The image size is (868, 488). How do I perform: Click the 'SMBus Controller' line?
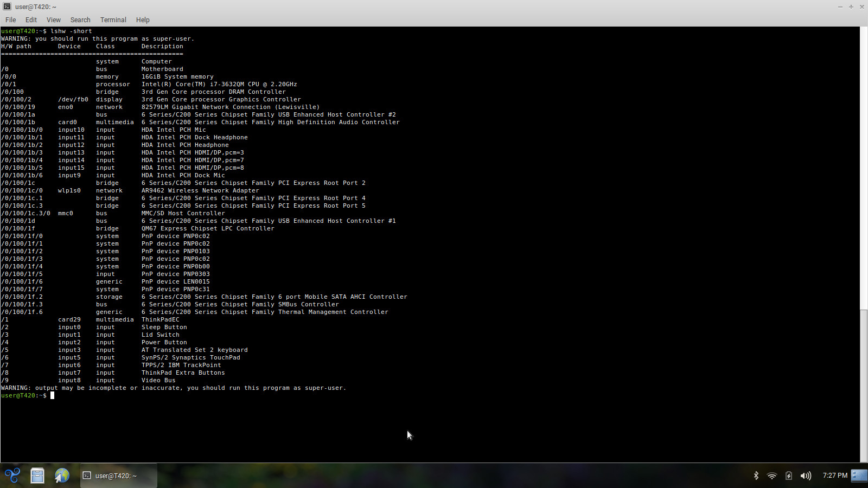(240, 305)
